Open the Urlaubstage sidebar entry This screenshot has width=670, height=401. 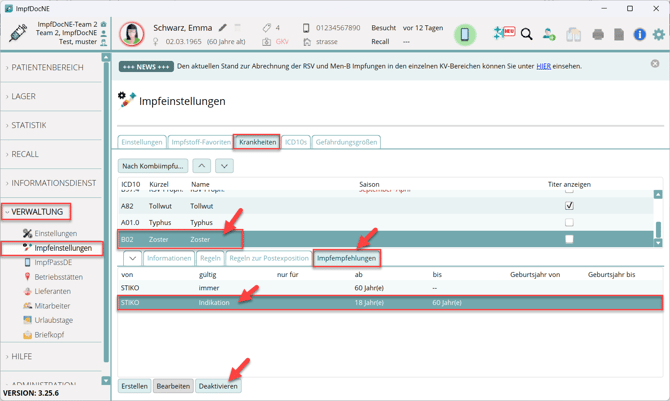pos(54,320)
